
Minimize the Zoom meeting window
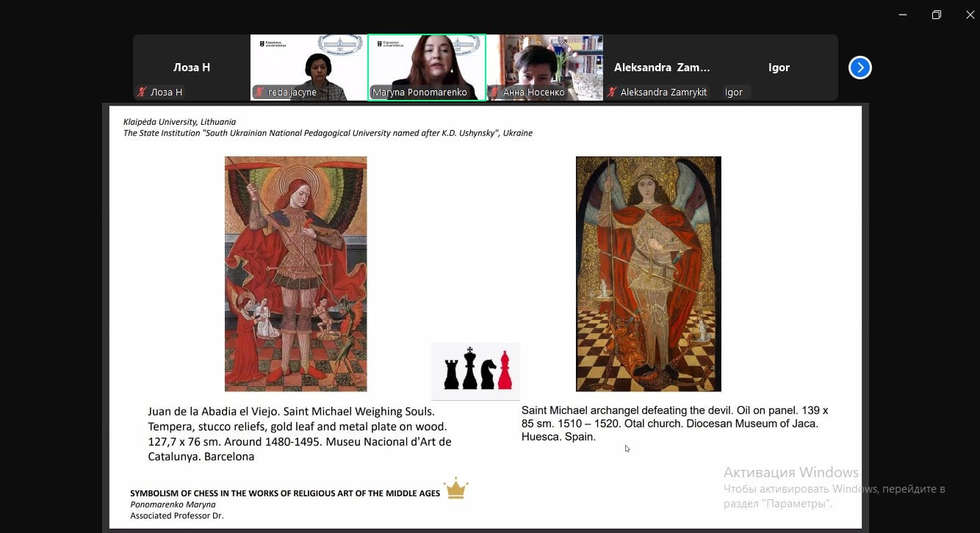(x=902, y=15)
